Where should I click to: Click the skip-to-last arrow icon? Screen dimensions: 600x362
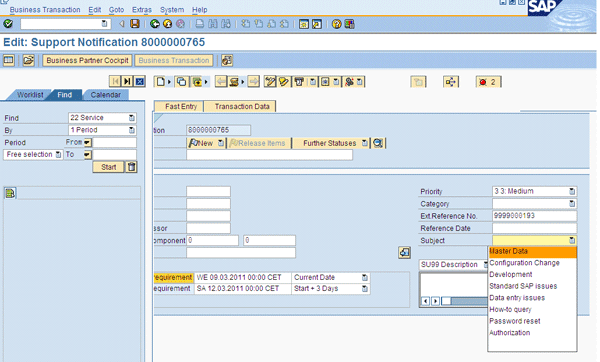(x=127, y=81)
